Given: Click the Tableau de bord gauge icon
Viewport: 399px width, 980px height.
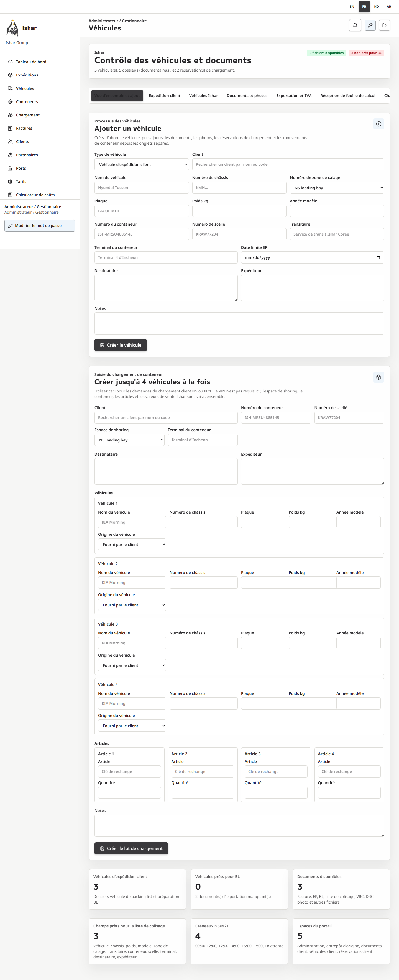Looking at the screenshot, I should pos(10,62).
